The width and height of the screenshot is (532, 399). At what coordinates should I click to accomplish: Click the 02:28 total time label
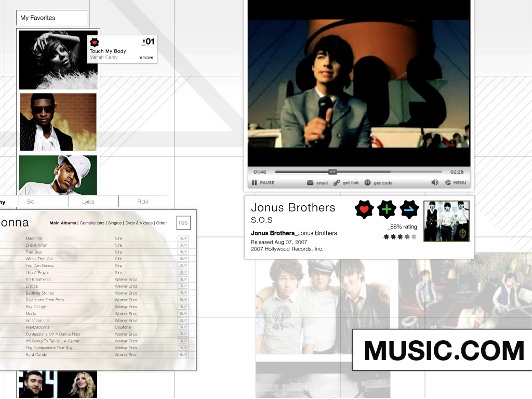457,172
